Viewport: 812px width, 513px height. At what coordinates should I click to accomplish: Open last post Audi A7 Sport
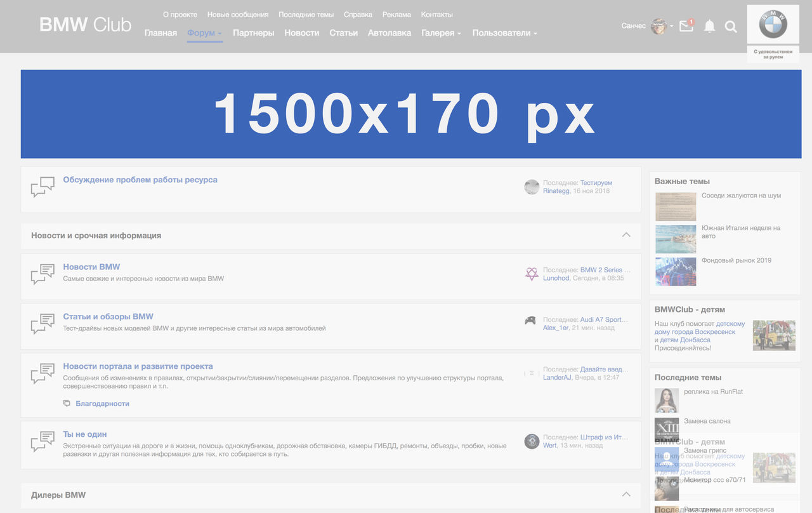pos(604,320)
